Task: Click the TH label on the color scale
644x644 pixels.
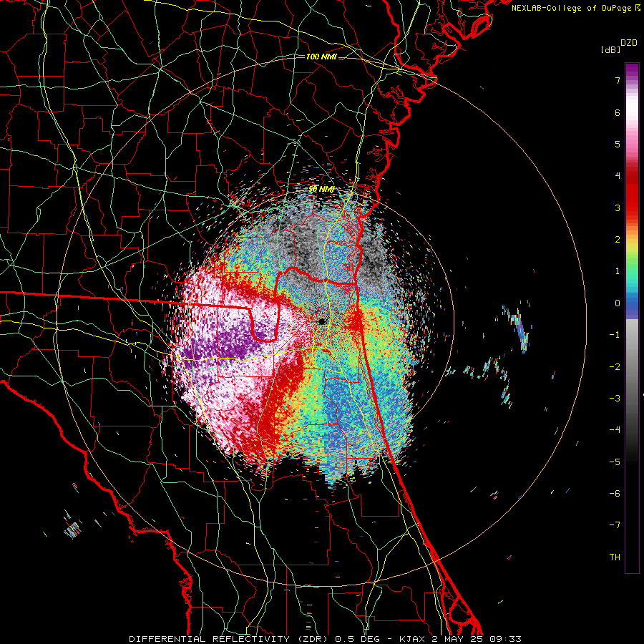Action: (x=615, y=557)
